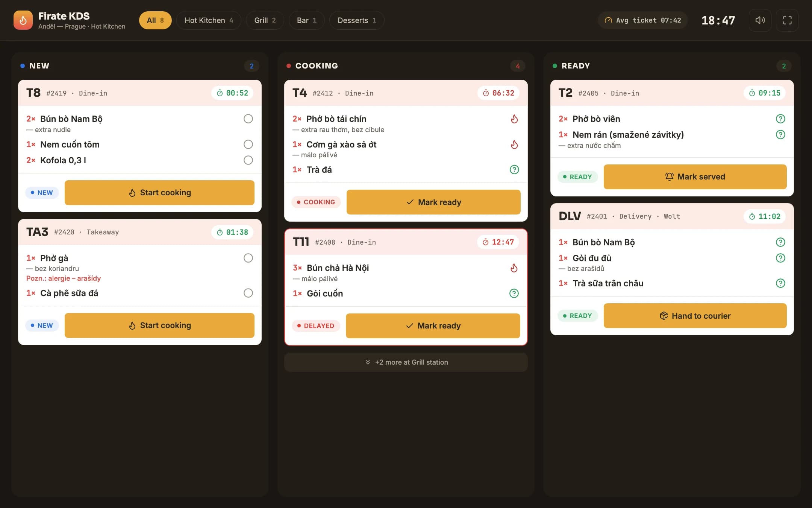Hand DLV order to courier
812x508 pixels.
[x=695, y=316]
